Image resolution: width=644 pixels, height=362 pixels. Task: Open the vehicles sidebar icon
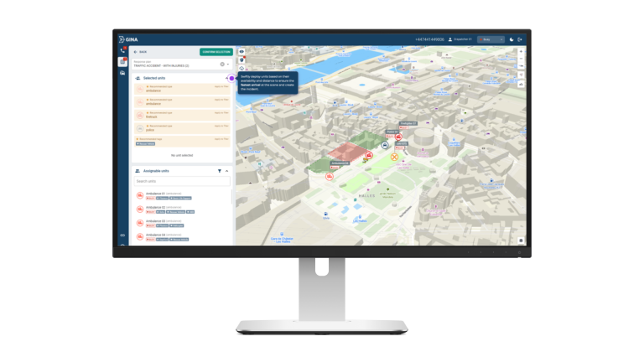pos(122,74)
